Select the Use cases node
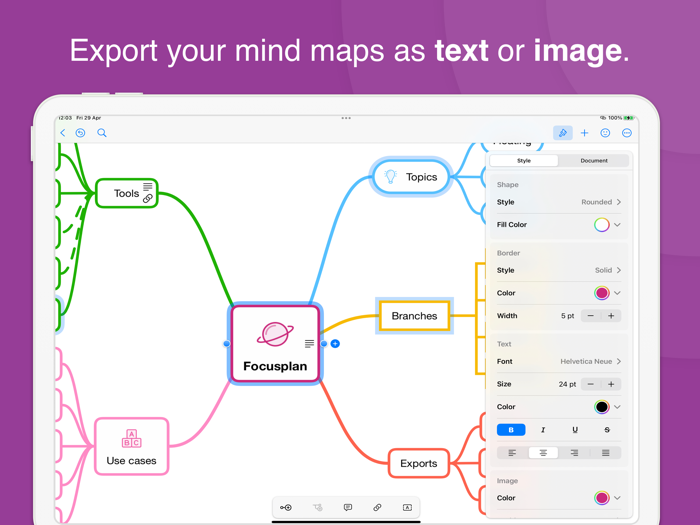700x525 pixels. click(131, 446)
